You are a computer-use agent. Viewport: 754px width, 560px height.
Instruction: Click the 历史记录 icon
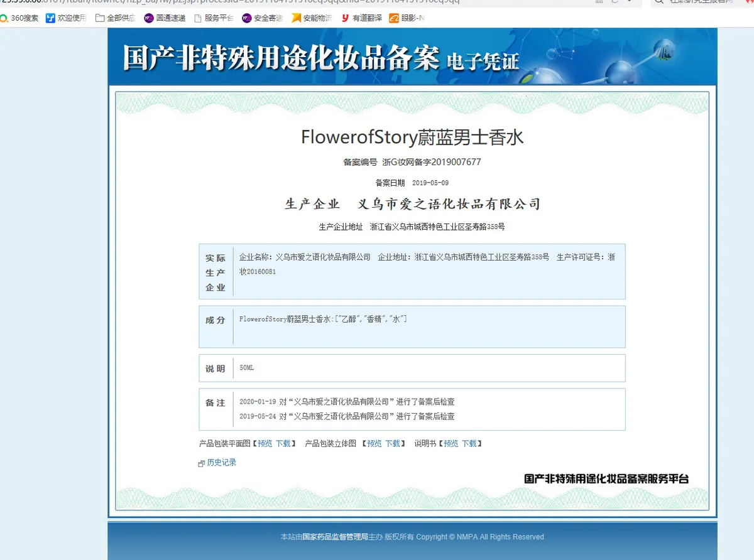click(x=202, y=463)
